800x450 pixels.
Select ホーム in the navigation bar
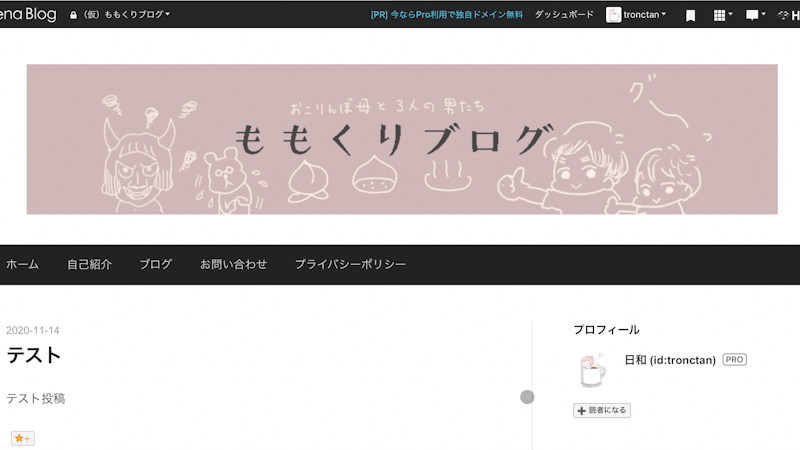point(22,264)
